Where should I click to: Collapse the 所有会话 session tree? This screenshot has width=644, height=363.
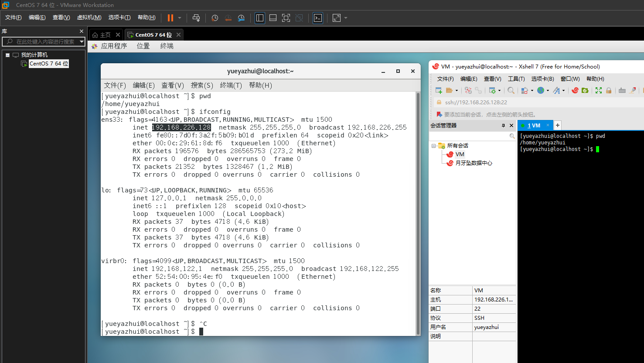[x=434, y=146]
